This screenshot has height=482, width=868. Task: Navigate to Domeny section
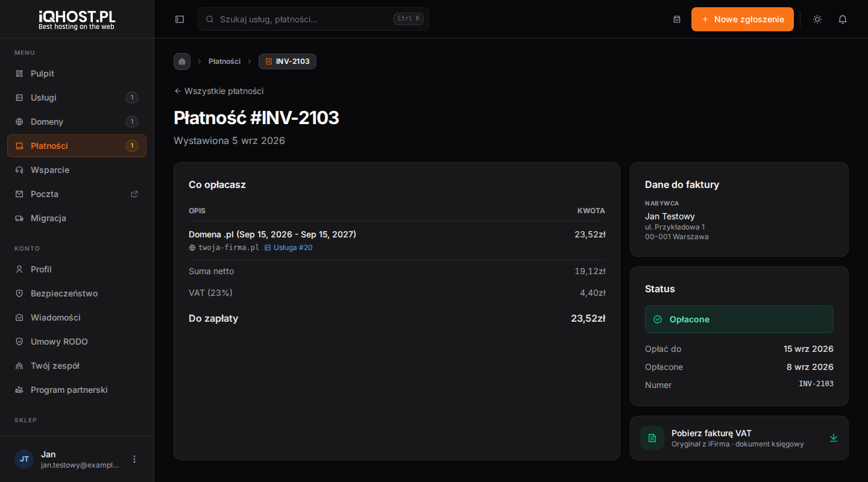pyautogui.click(x=77, y=122)
